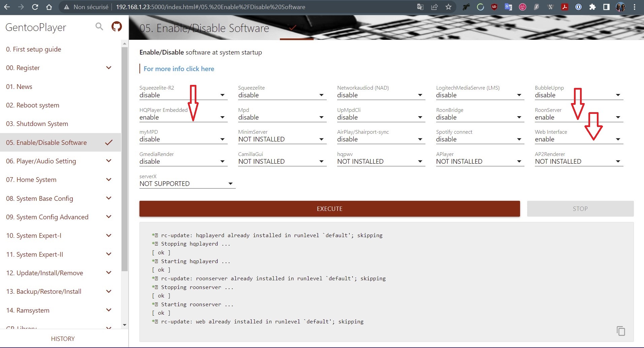Open the RoonBridge dropdown
Image resolution: width=644 pixels, height=348 pixels.
[480, 117]
